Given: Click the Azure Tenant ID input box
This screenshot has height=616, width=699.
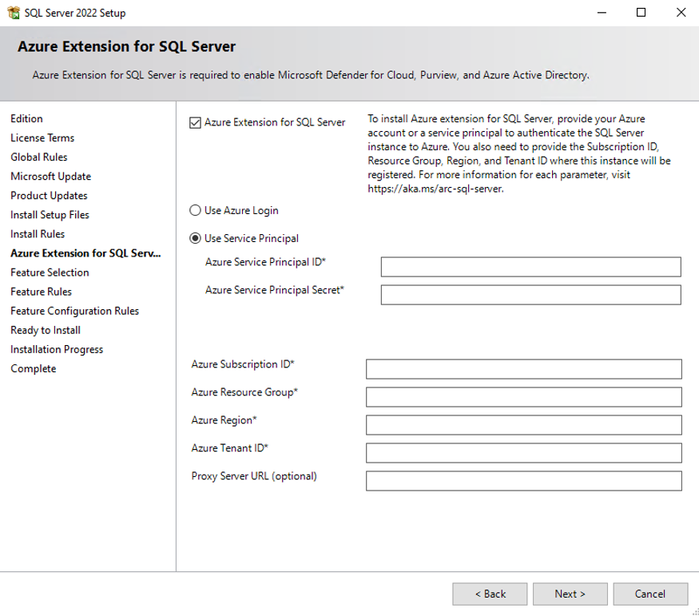Looking at the screenshot, I should (x=524, y=453).
